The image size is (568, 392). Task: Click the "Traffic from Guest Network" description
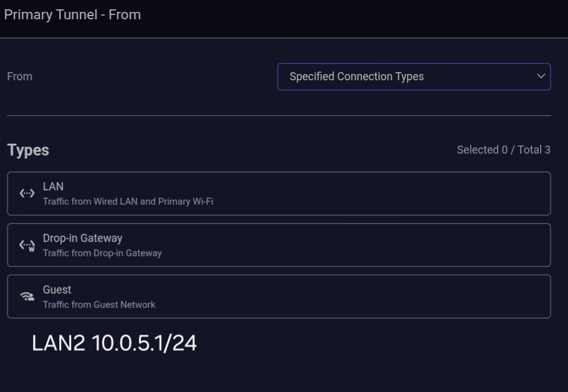[x=99, y=305]
